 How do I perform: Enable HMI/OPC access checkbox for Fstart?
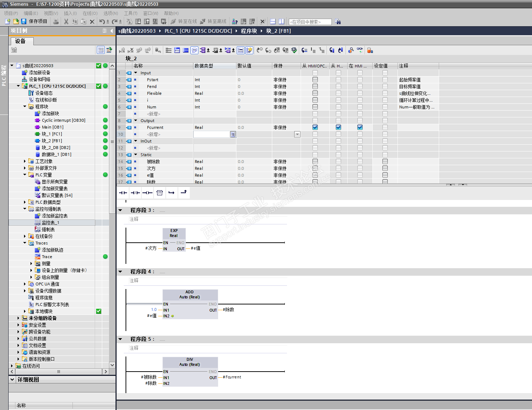click(x=315, y=80)
